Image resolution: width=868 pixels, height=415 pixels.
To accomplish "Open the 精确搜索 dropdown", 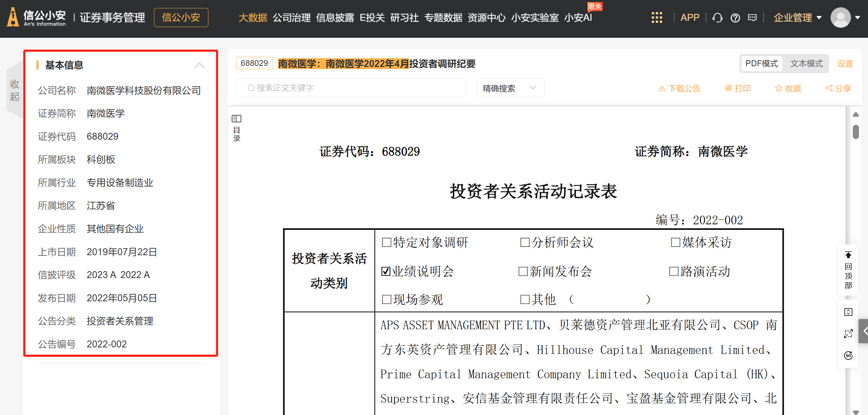I will (x=510, y=88).
